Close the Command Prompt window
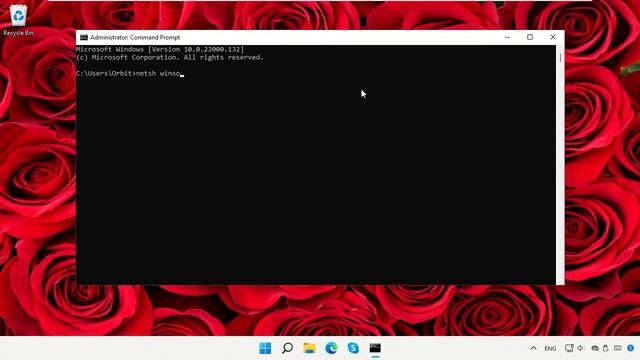Screen dimensions: 640x360 (x=553, y=37)
